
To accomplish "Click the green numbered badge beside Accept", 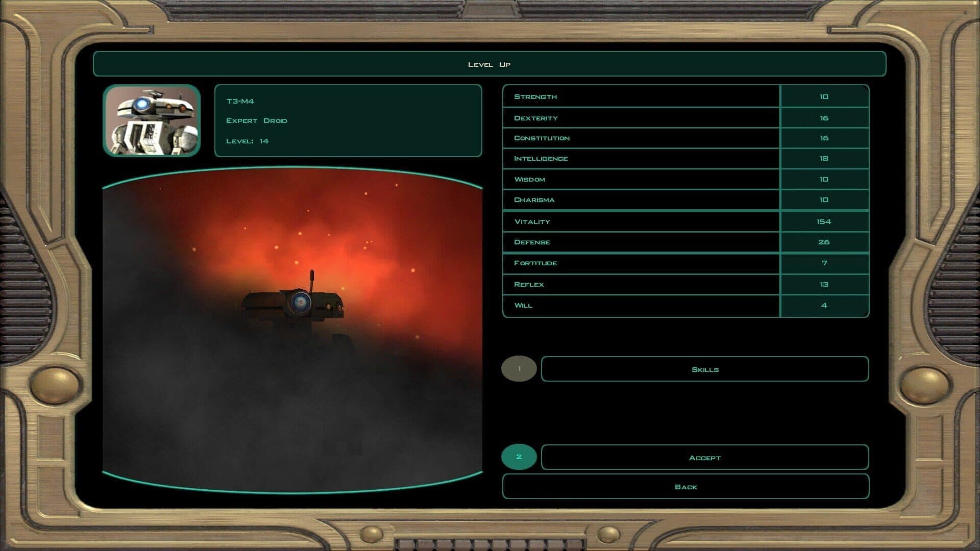I will coord(520,457).
